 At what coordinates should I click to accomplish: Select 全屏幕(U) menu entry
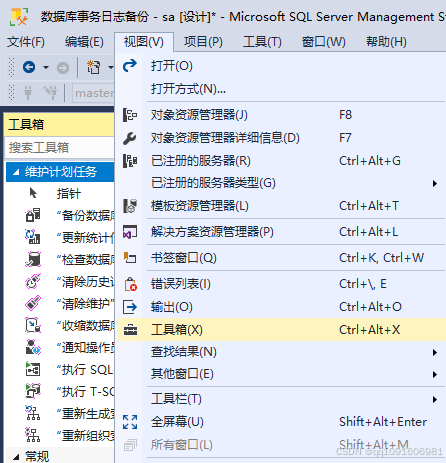tap(280, 422)
